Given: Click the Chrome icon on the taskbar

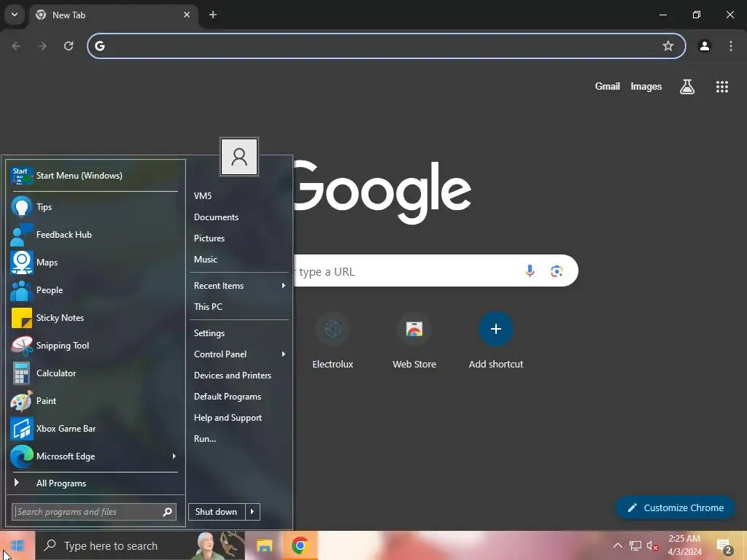Looking at the screenshot, I should coord(300,545).
